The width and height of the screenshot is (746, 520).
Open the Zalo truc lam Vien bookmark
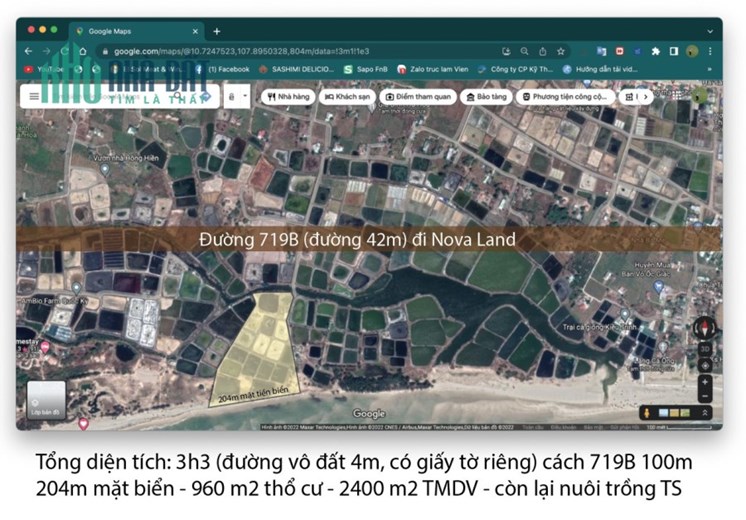click(x=433, y=69)
